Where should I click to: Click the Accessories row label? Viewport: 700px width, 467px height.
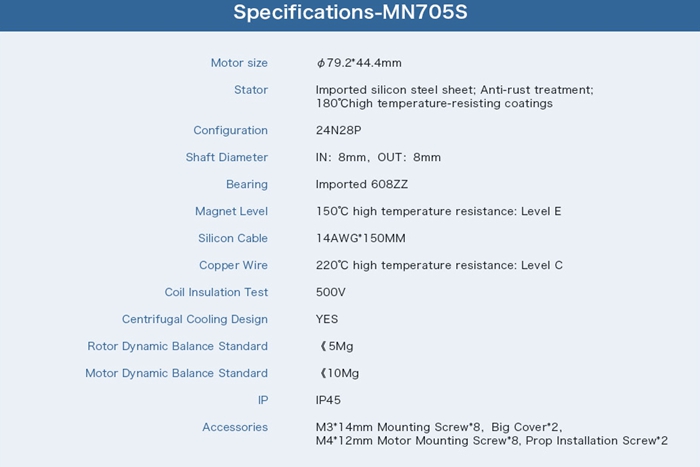235,427
